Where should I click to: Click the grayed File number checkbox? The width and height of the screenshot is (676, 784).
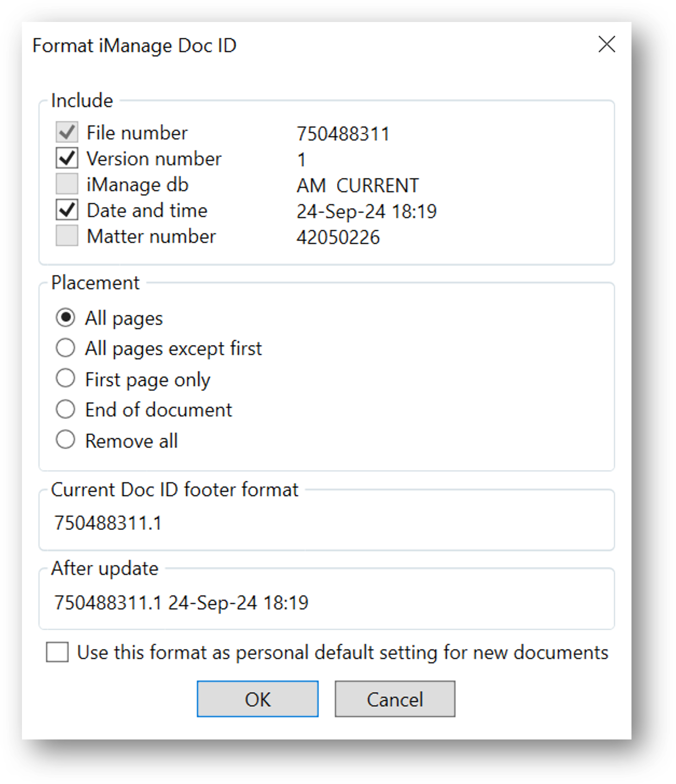(x=67, y=132)
